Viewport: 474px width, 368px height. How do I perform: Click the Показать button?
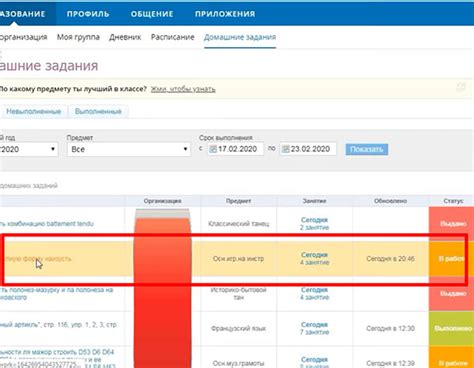point(367,149)
